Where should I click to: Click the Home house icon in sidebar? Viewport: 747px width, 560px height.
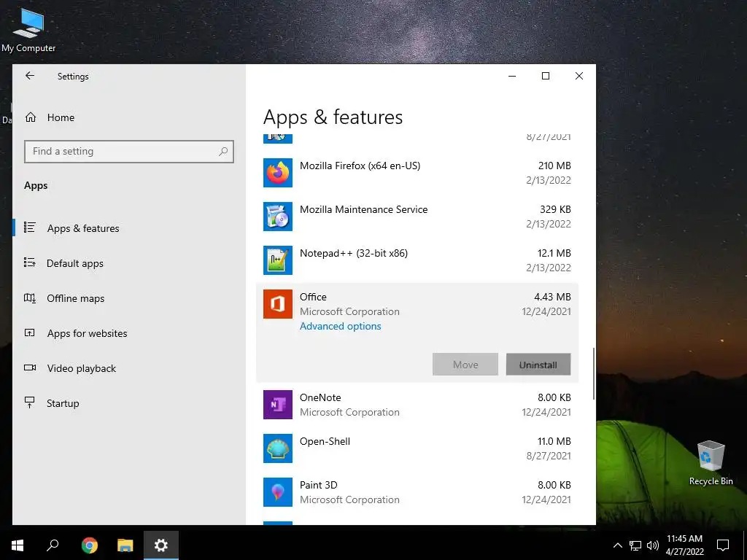pyautogui.click(x=31, y=117)
